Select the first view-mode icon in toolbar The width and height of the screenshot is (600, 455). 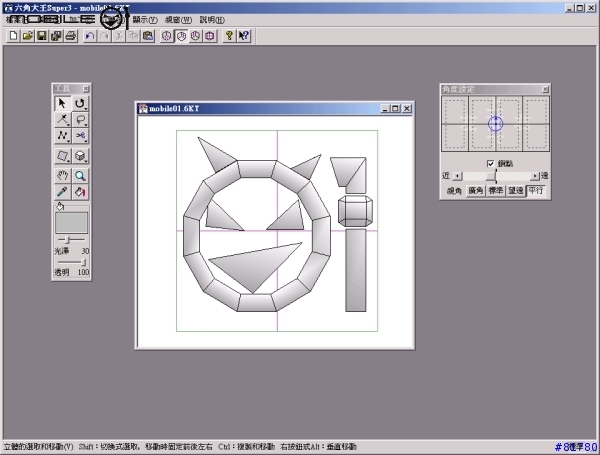click(166, 36)
